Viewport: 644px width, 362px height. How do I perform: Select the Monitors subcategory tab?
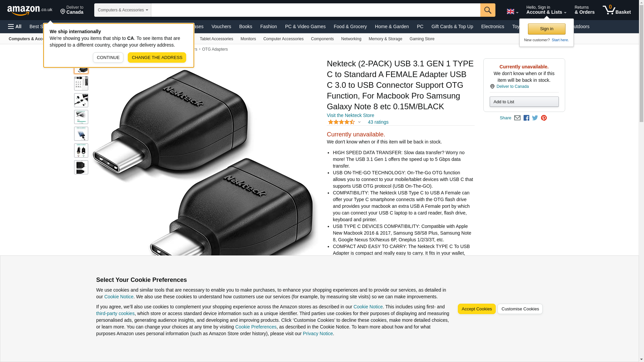click(x=248, y=39)
